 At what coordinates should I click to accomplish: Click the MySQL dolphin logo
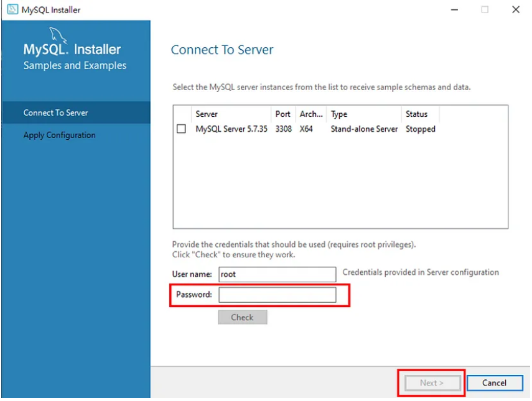[x=58, y=35]
